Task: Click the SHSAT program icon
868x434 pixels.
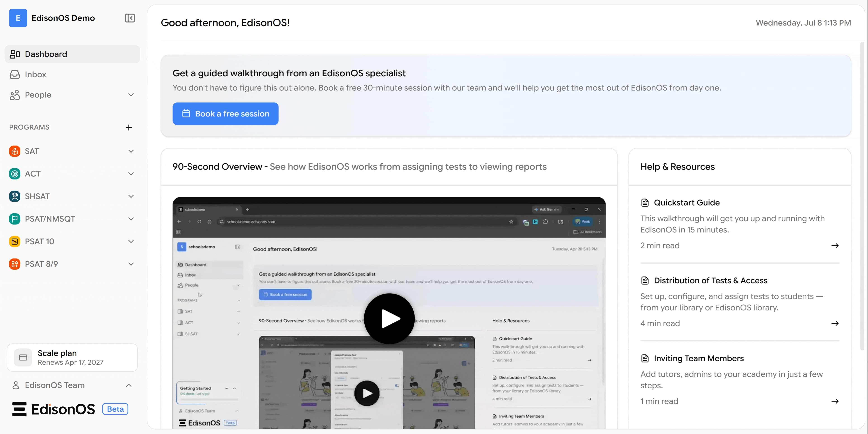Action: click(14, 196)
